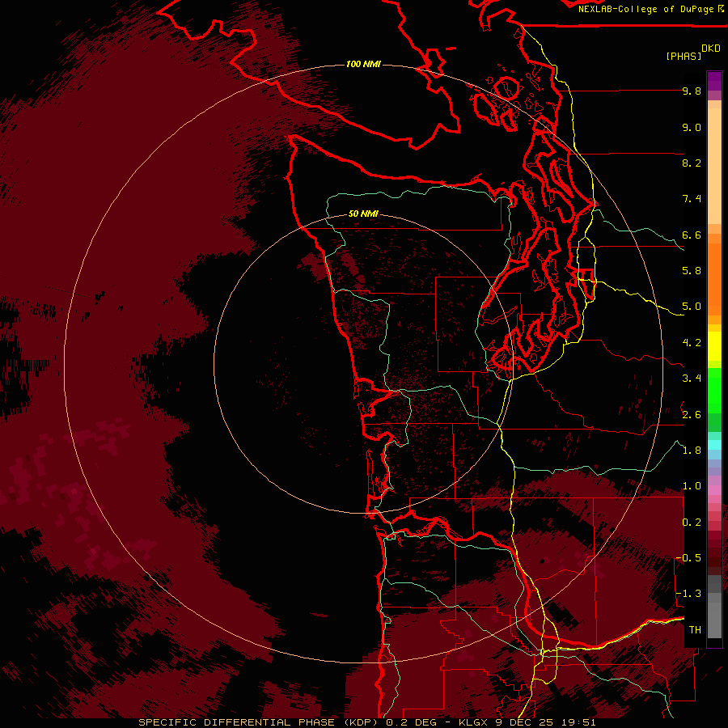Click the "DKD" legend unit label
The image size is (728, 728).
(x=711, y=49)
